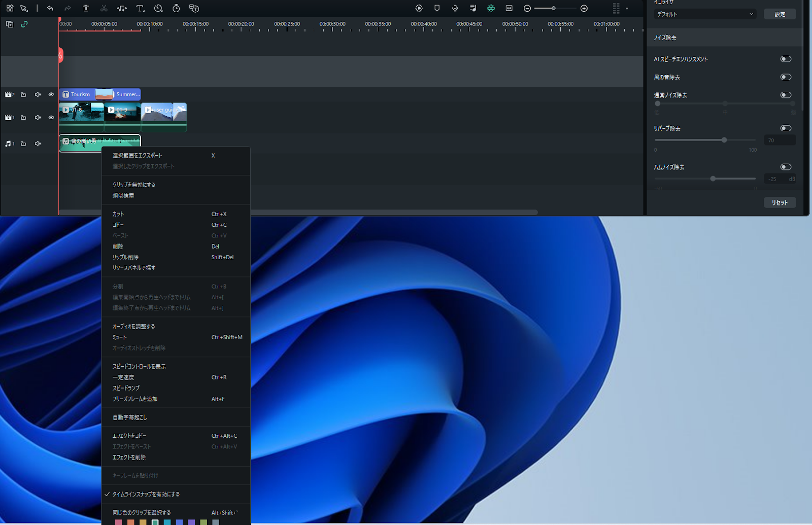Click the 設定 button beside equalizer
The image size is (812, 525).
(x=780, y=14)
